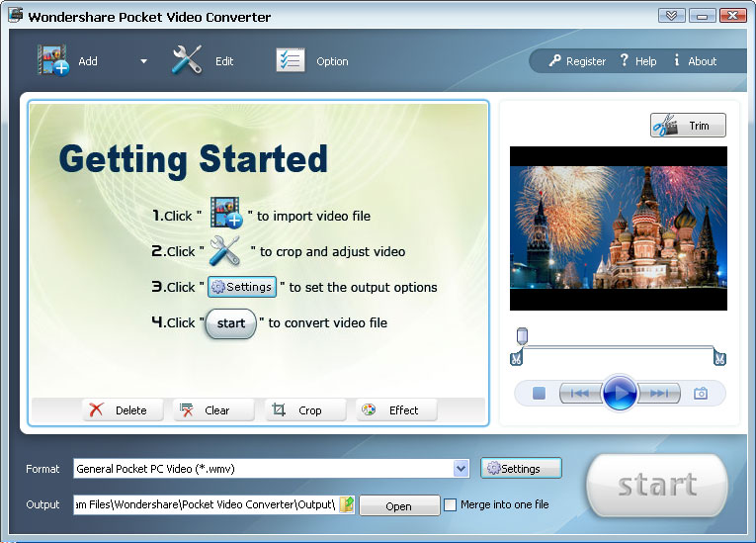Viewport: 756px width, 543px height.
Task: Select the left trim scissors marker
Action: tap(516, 358)
